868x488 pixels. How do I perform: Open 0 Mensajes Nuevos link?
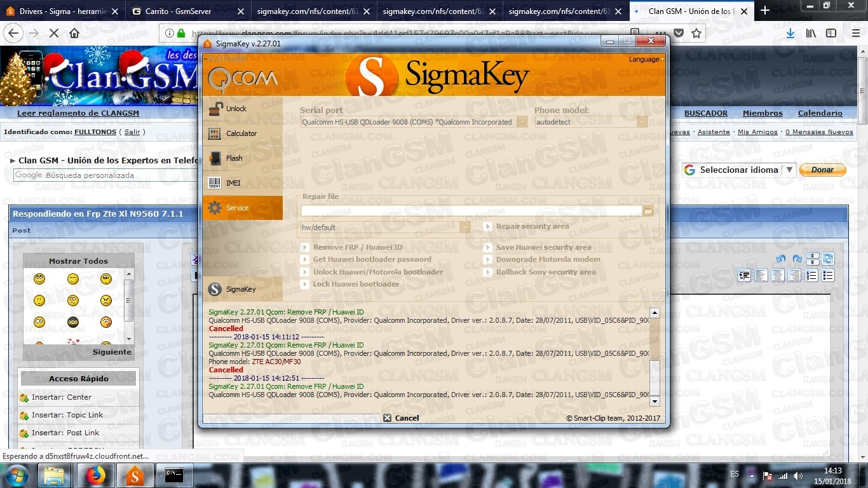coord(819,132)
